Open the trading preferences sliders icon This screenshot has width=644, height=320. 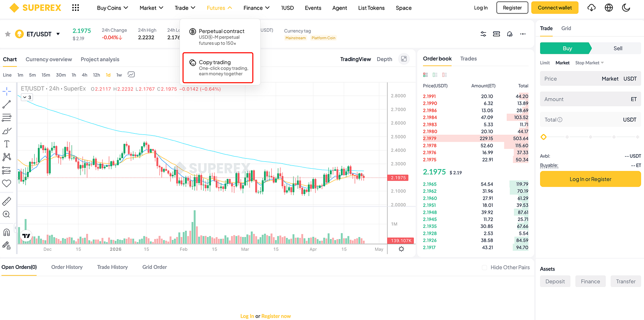click(x=483, y=34)
